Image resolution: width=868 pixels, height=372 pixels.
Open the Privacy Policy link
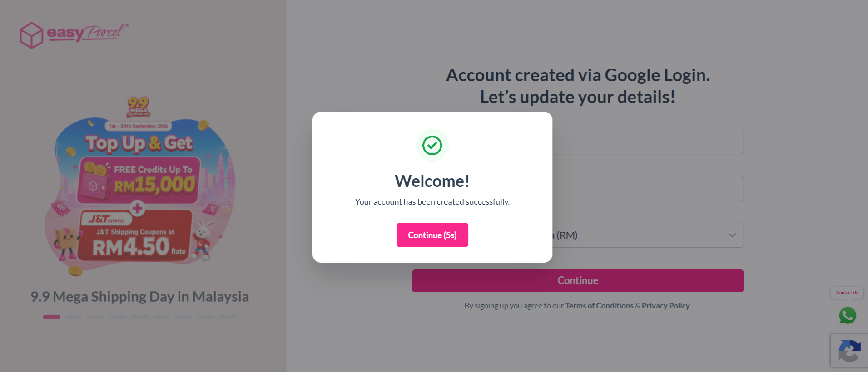pyautogui.click(x=665, y=306)
